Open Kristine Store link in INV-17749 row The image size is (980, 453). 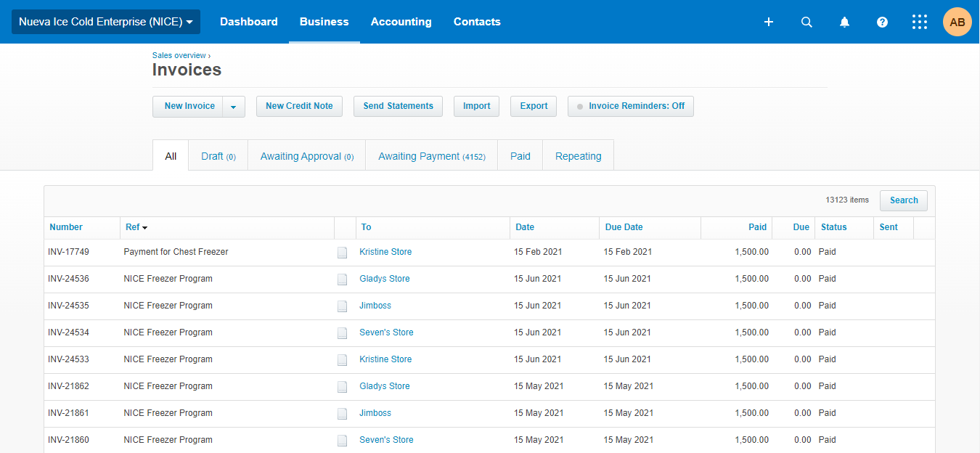385,252
